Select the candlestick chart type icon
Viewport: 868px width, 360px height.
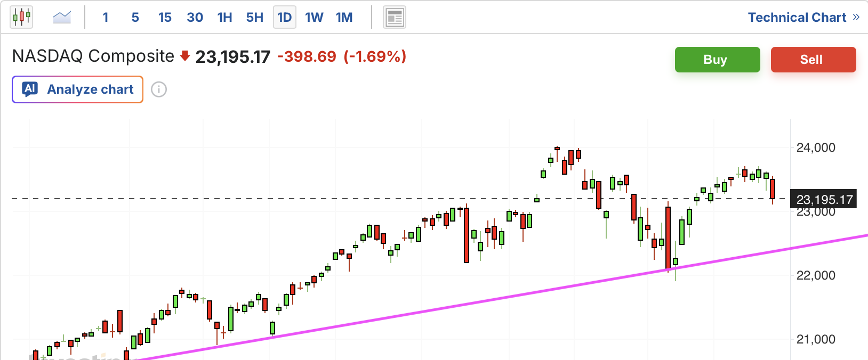[x=21, y=17]
